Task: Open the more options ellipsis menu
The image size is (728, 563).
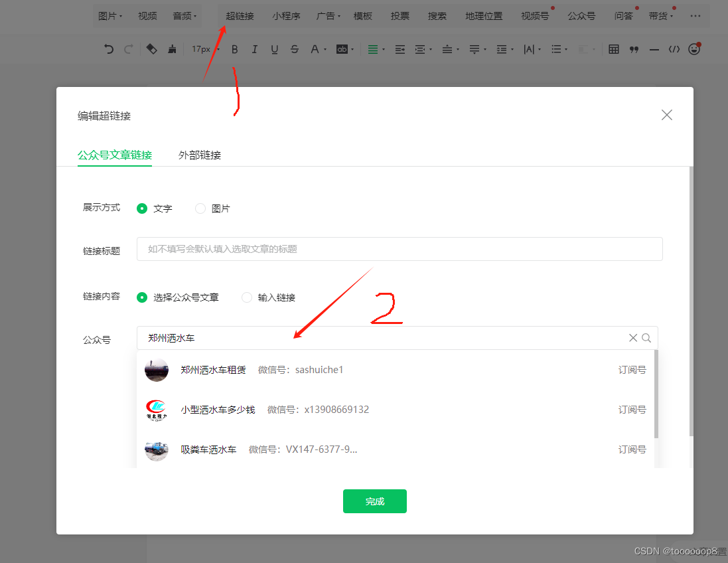Action: click(695, 16)
